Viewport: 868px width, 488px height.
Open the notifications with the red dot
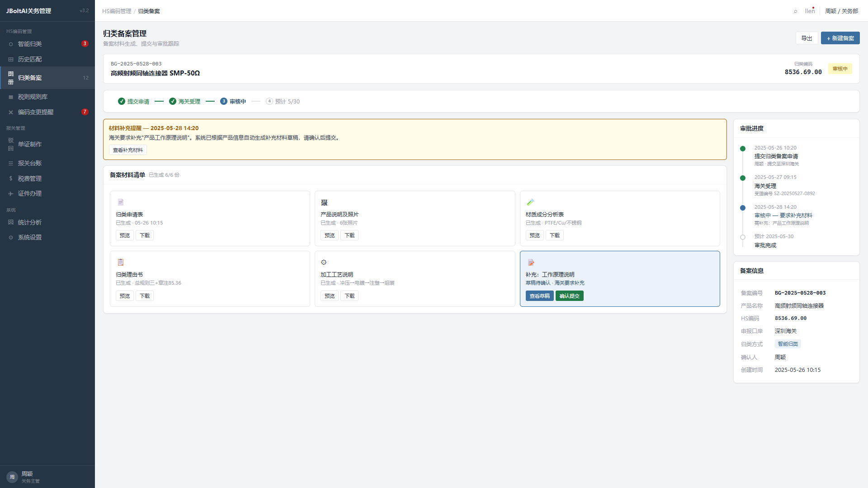810,11
